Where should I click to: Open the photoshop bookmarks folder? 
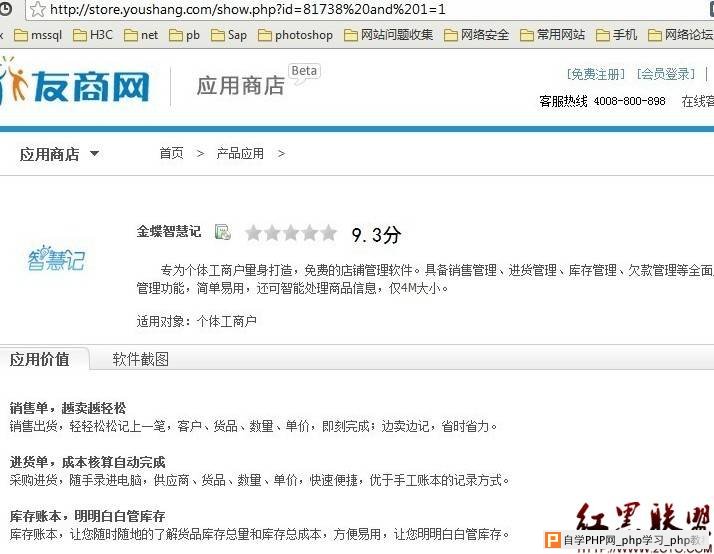pyautogui.click(x=295, y=35)
